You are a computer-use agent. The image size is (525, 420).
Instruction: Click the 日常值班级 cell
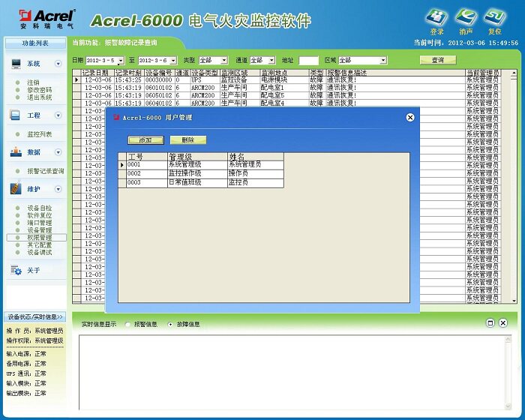pos(197,182)
